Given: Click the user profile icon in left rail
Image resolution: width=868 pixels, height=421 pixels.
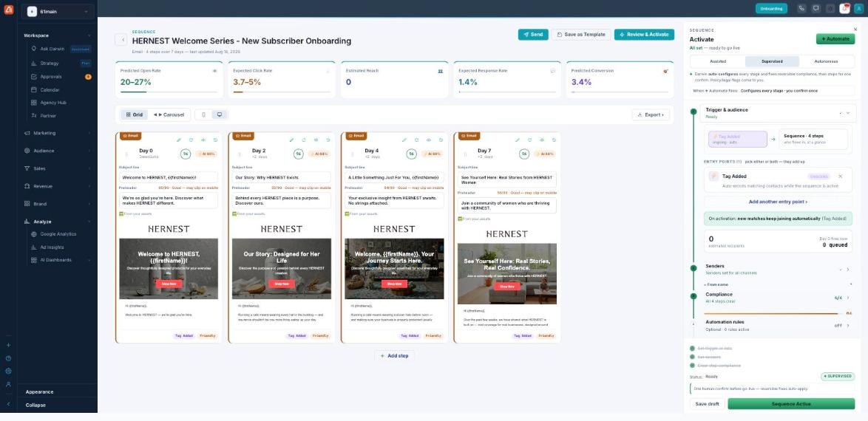Looking at the screenshot, I should (x=8, y=384).
